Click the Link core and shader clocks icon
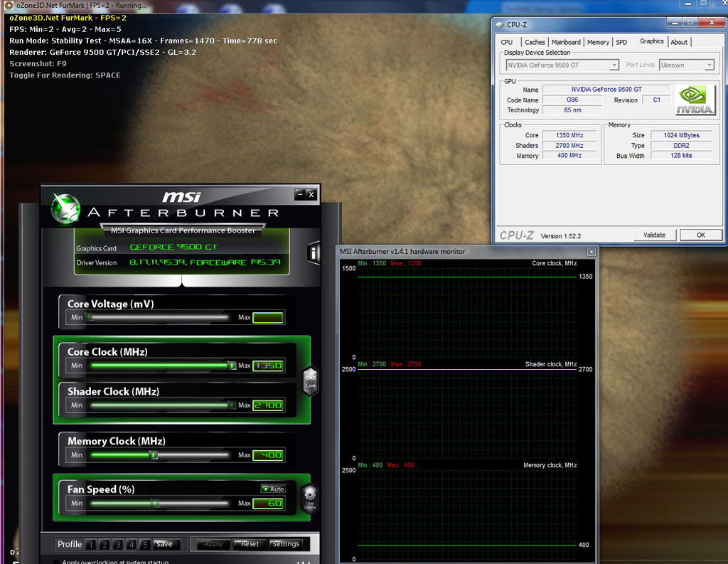 click(310, 381)
